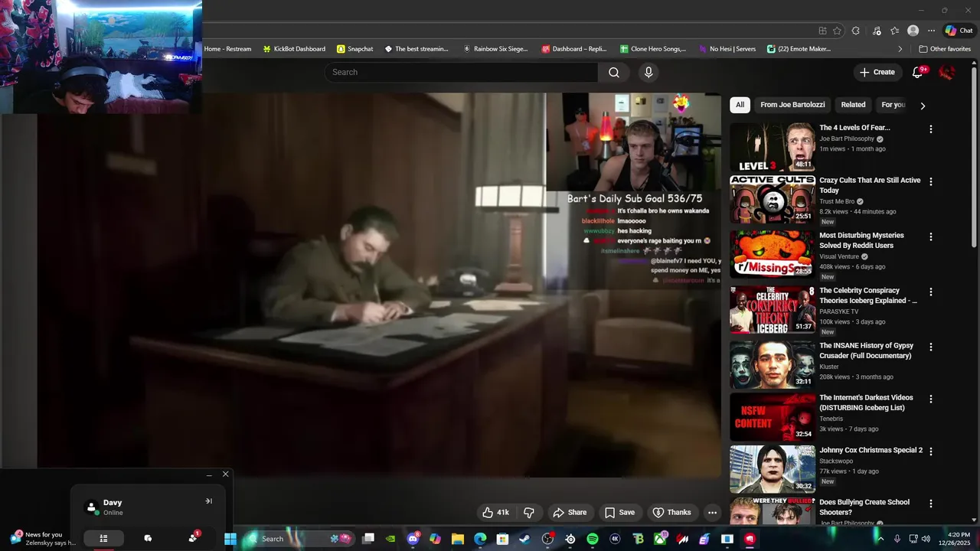The width and height of the screenshot is (980, 551).
Task: Open Edge profile avatar icon
Action: point(913,31)
